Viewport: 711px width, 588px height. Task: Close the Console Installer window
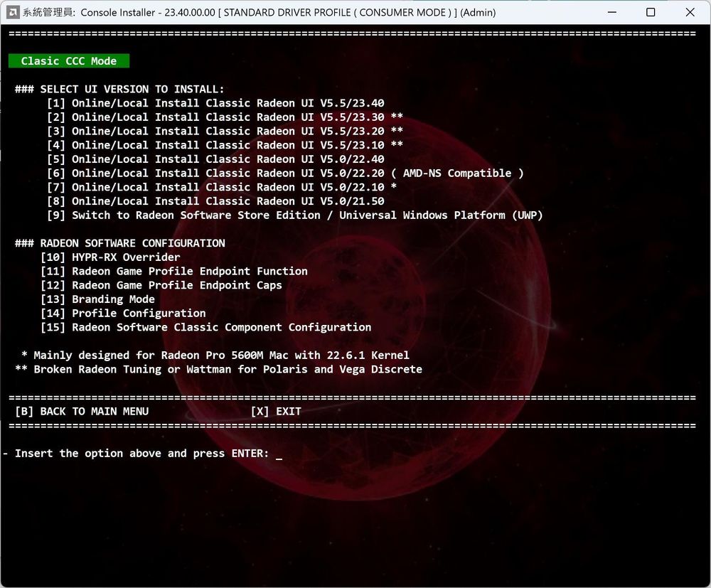coord(690,12)
